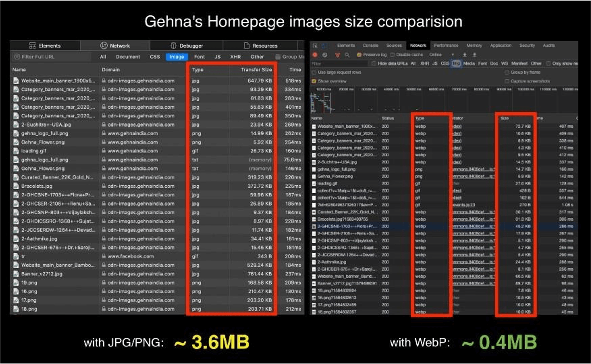Toggle Use large request rows checkbox
Viewport: 591px width, 364px height.
pyautogui.click(x=314, y=72)
